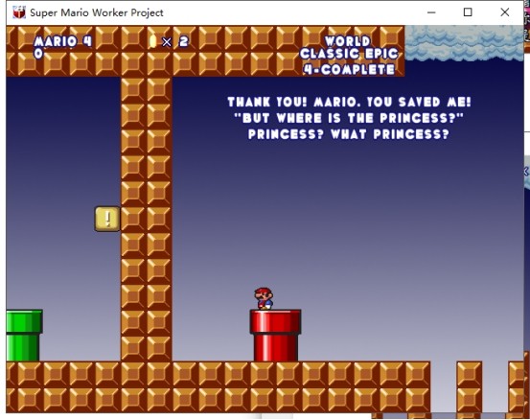Image resolution: width=530 pixels, height=420 pixels.
Task: Click the cloud decoration in the sky
Action: click(x=464, y=43)
